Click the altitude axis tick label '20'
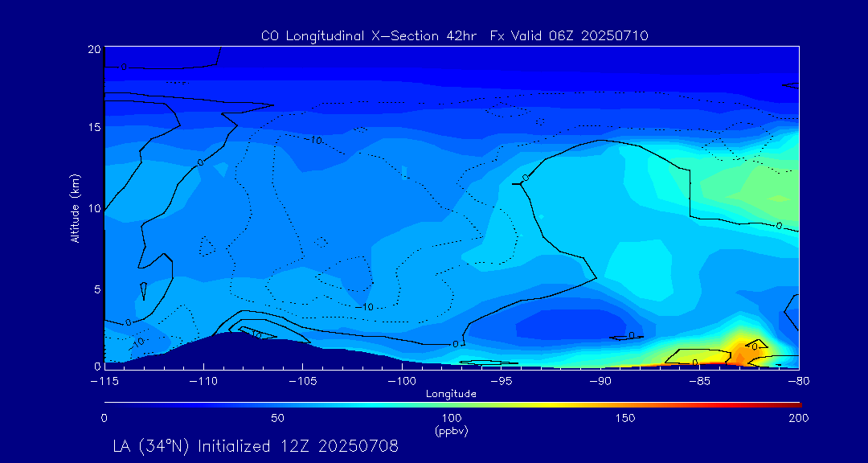This screenshot has height=463, width=868. click(94, 48)
